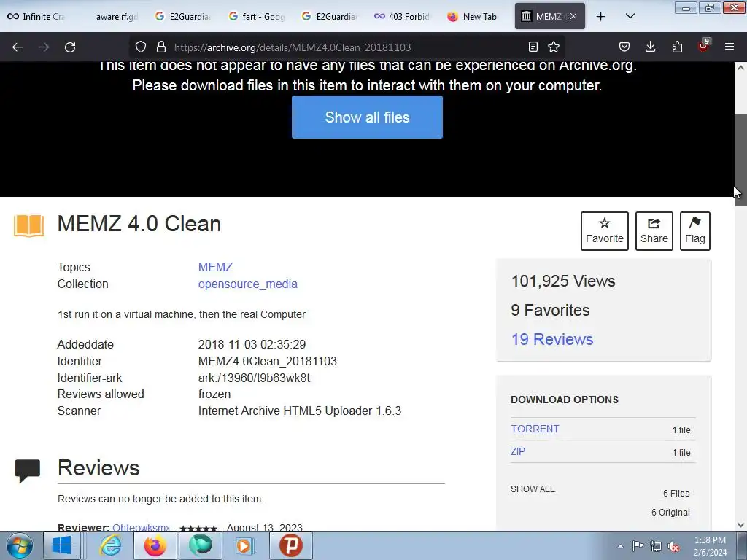Click the Firefox taskbar icon
Viewport: 747px width, 560px height.
155,545
